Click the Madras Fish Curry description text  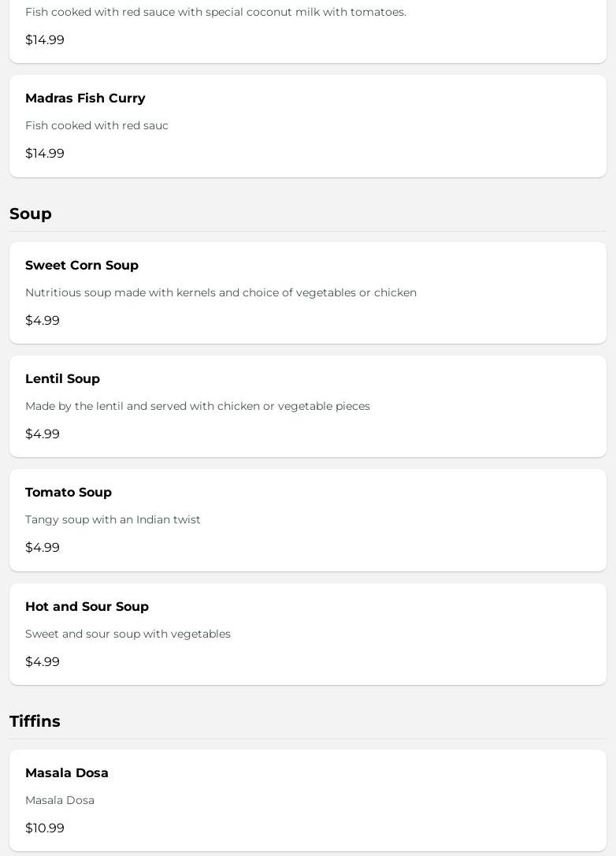[97, 126]
